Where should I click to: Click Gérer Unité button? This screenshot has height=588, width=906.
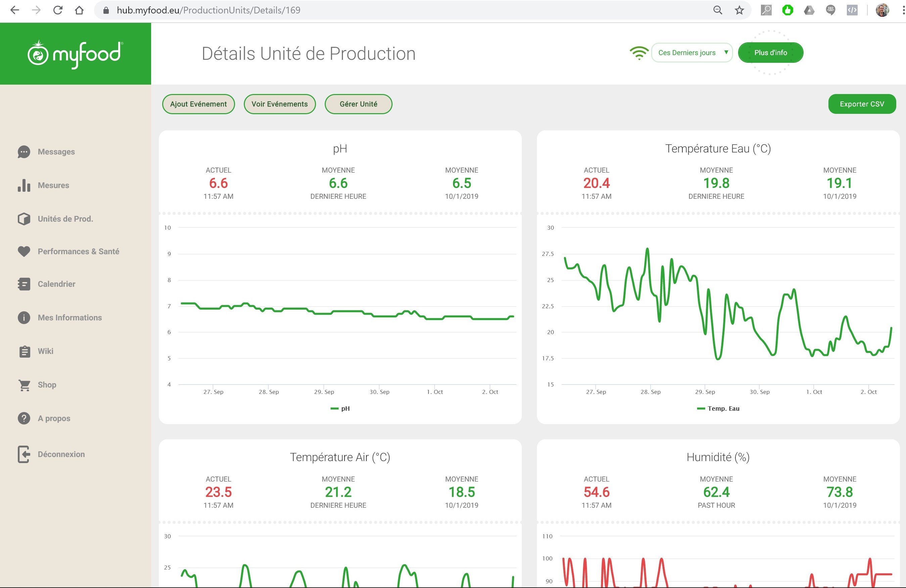click(x=358, y=104)
